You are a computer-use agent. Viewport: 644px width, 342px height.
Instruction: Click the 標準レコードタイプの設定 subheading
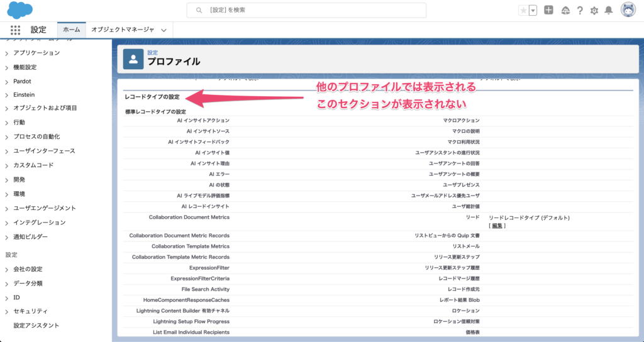(x=156, y=112)
